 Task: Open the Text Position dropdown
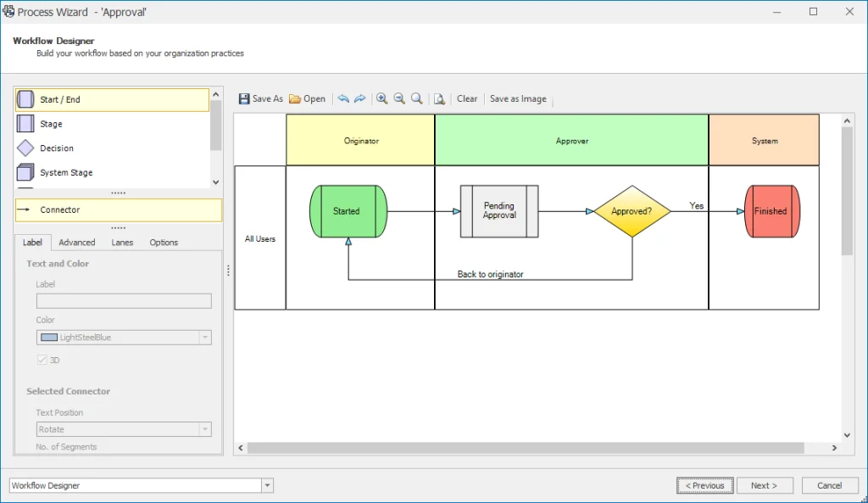click(204, 430)
